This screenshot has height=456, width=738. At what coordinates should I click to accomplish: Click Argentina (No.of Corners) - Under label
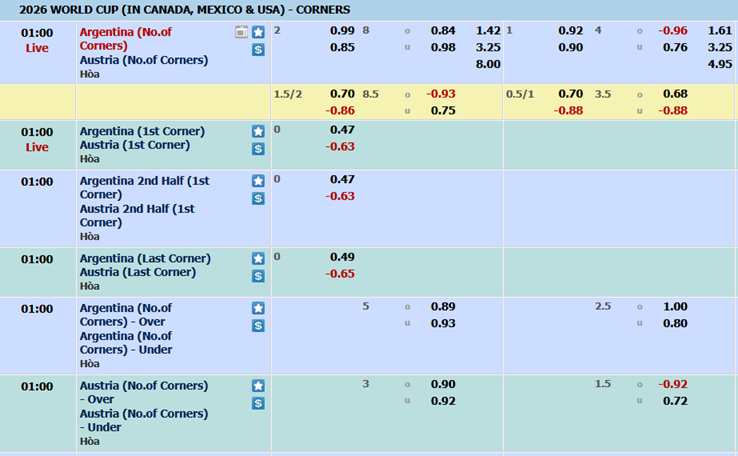click(x=126, y=343)
